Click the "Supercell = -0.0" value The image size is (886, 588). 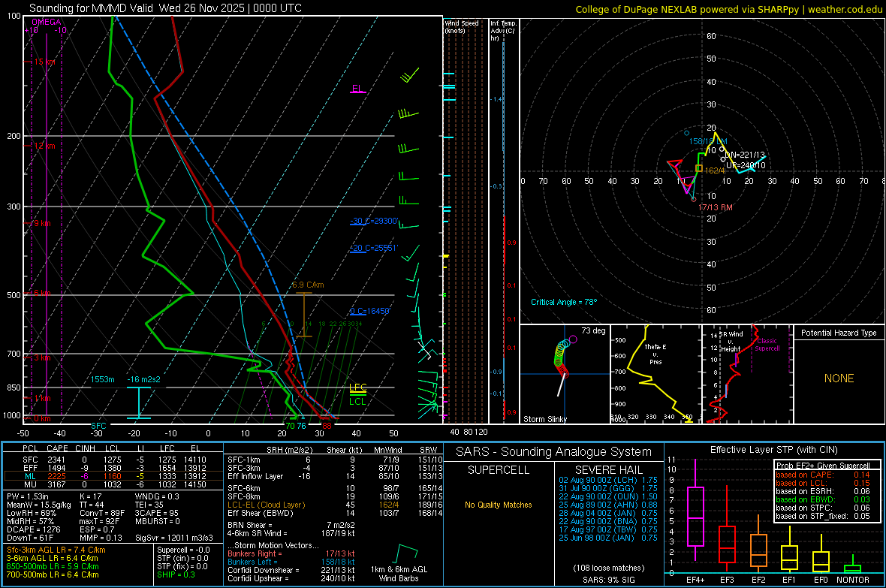pos(183,550)
